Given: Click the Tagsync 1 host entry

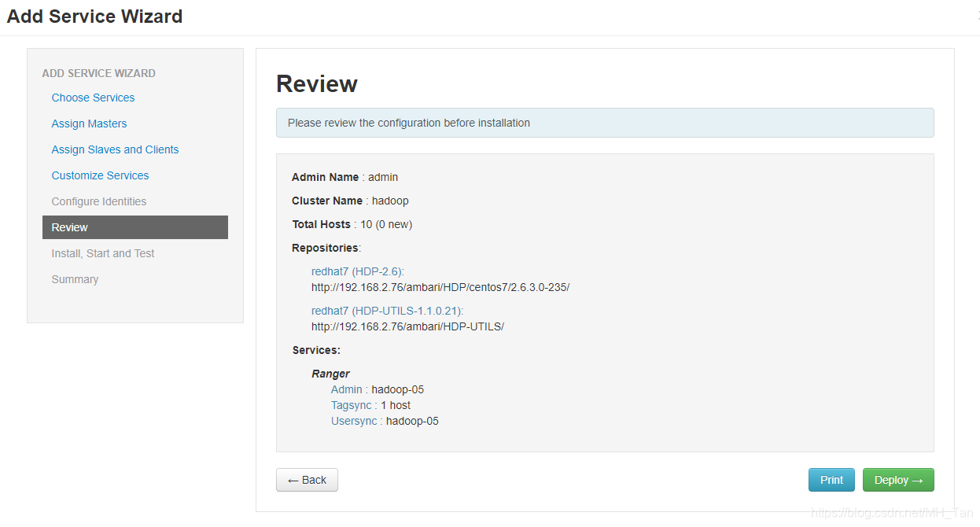Looking at the screenshot, I should pos(370,405).
